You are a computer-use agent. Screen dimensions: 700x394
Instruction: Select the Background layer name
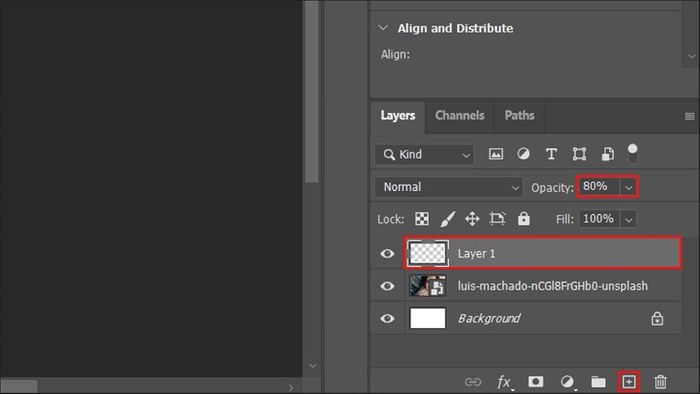[489, 319]
